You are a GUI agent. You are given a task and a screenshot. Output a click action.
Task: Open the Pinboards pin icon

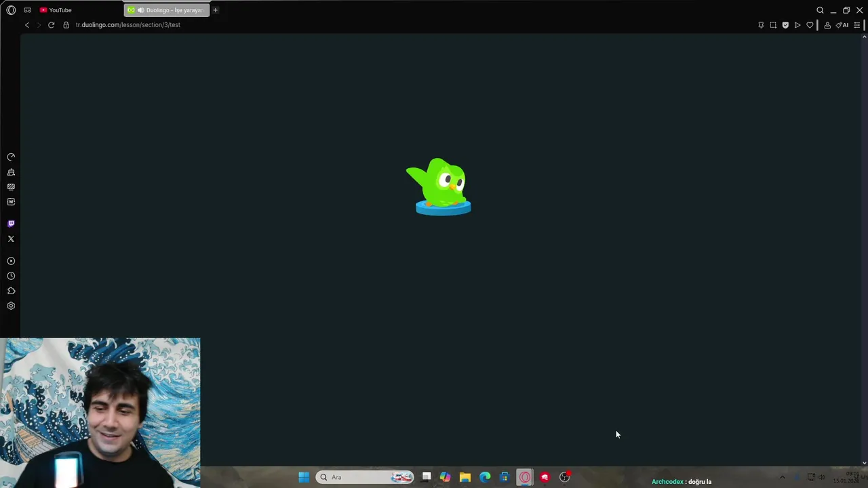coord(761,25)
